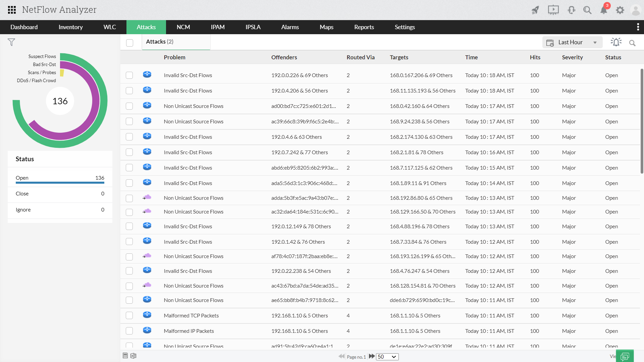This screenshot has height=362, width=644.
Task: Click the filter funnel icon
Action: (11, 42)
